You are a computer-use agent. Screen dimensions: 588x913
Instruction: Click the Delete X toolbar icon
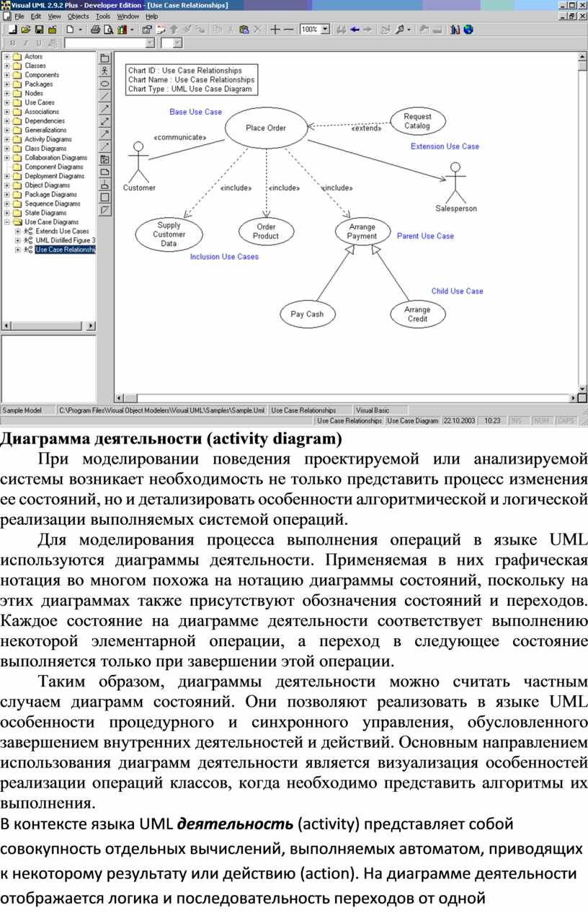[x=257, y=30]
